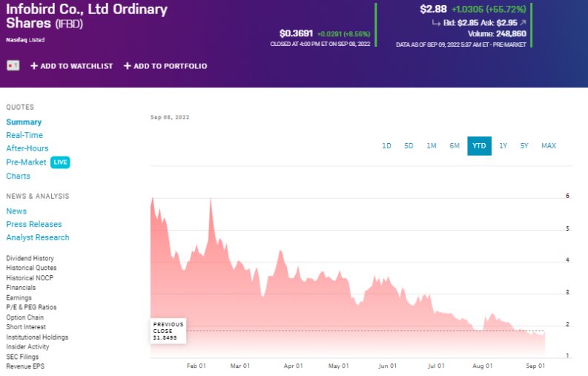Click the plus icon of Add to Portfolio
Viewport: 588px width, 376px height.
coord(127,66)
